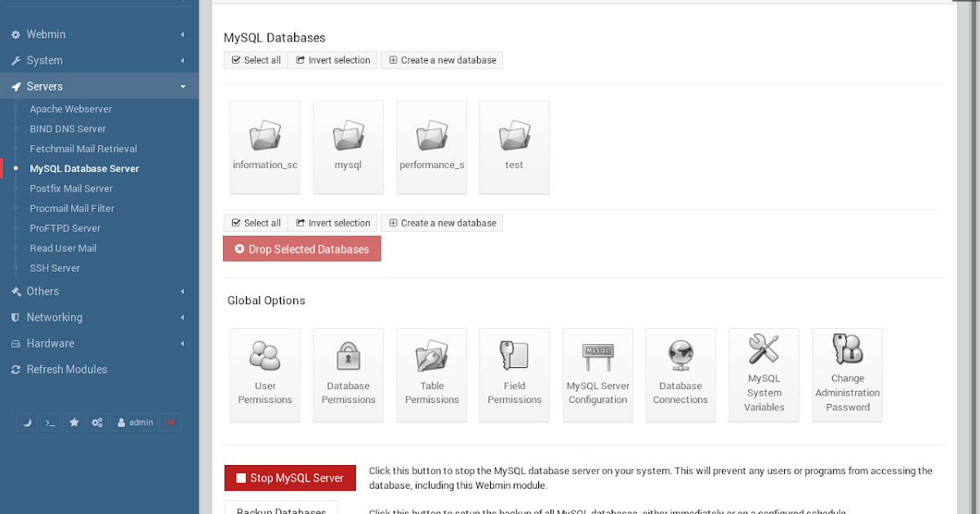The image size is (980, 514).
Task: Click Select all above the database list
Action: point(256,60)
